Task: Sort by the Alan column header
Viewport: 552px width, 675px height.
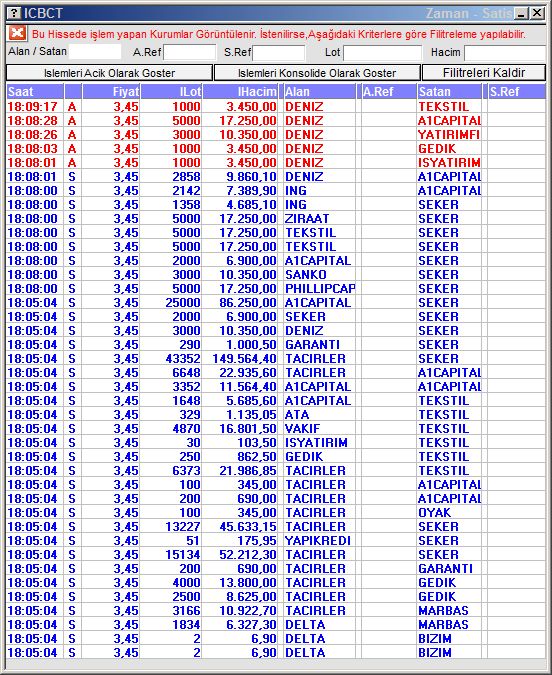Action: pos(319,92)
